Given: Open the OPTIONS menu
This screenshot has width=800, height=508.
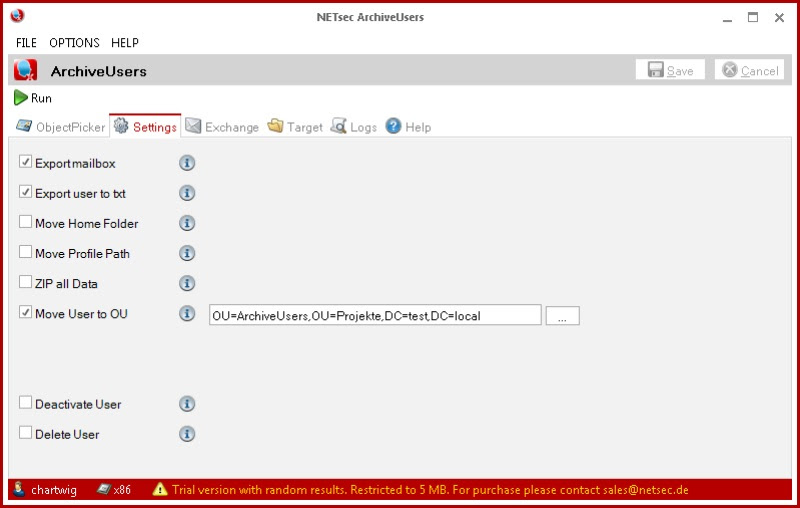Looking at the screenshot, I should tap(74, 43).
